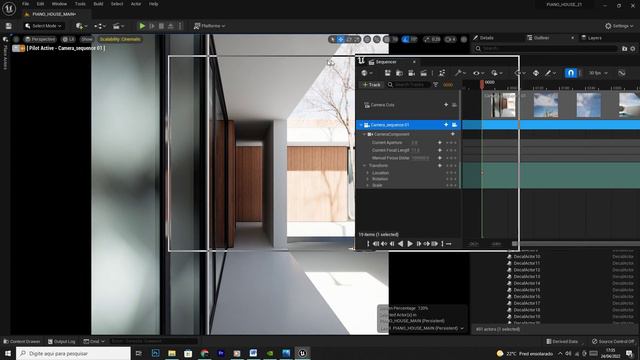Open the Platforms dropdown
640x360 pixels.
tap(209, 26)
